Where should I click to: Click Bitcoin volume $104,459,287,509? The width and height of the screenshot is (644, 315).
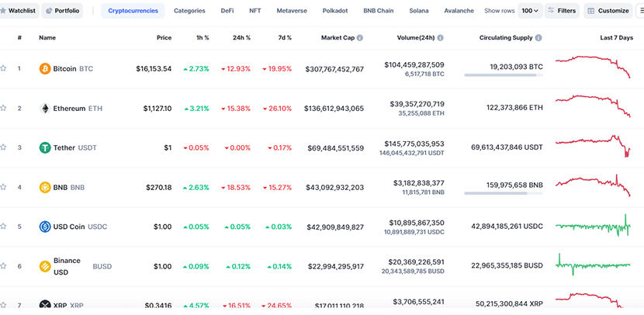414,64
